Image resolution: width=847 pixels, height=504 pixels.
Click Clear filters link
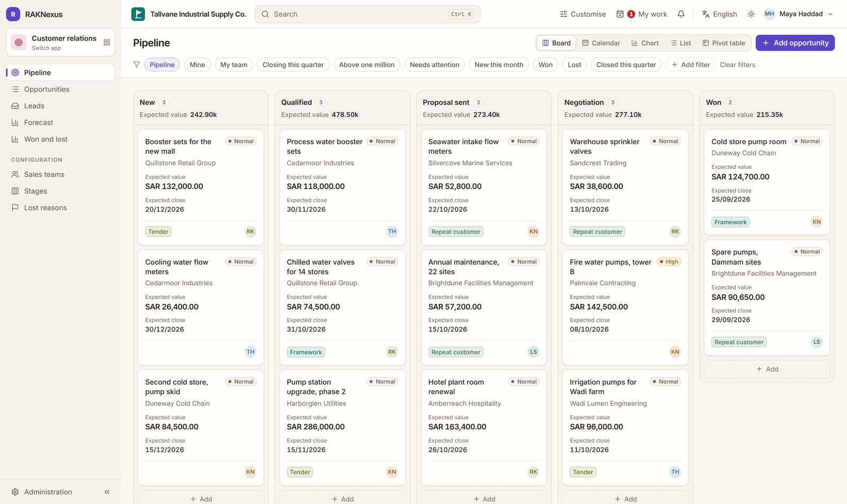(x=737, y=65)
